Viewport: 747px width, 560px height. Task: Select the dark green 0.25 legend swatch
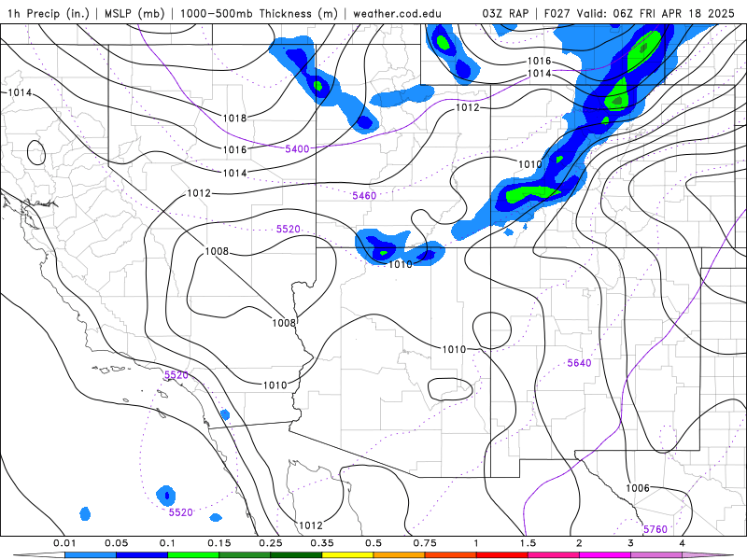coord(296,555)
